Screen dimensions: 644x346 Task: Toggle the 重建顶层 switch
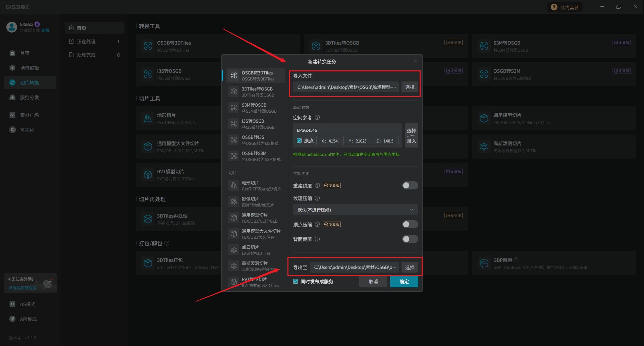410,185
